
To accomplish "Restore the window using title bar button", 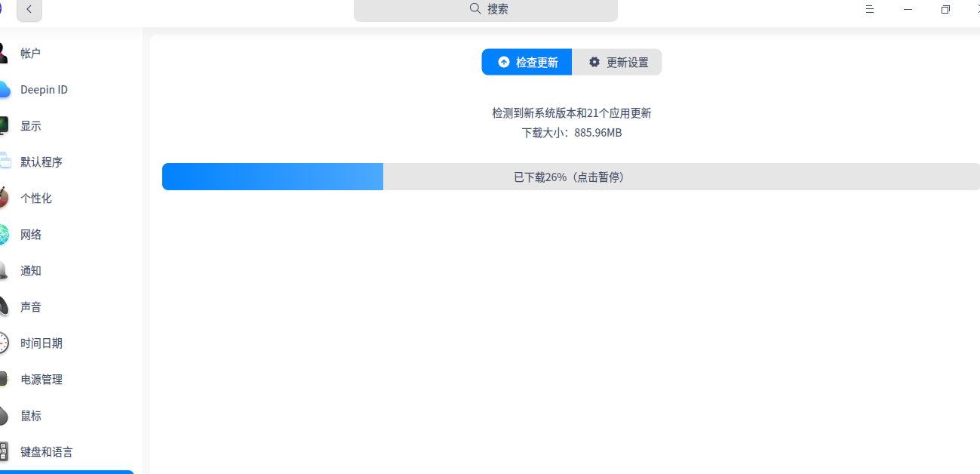I will [945, 9].
